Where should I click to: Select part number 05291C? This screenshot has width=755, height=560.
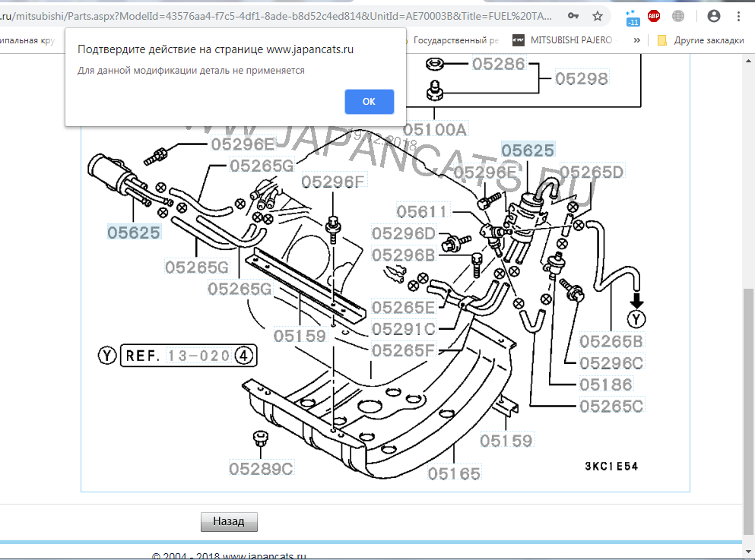(404, 329)
